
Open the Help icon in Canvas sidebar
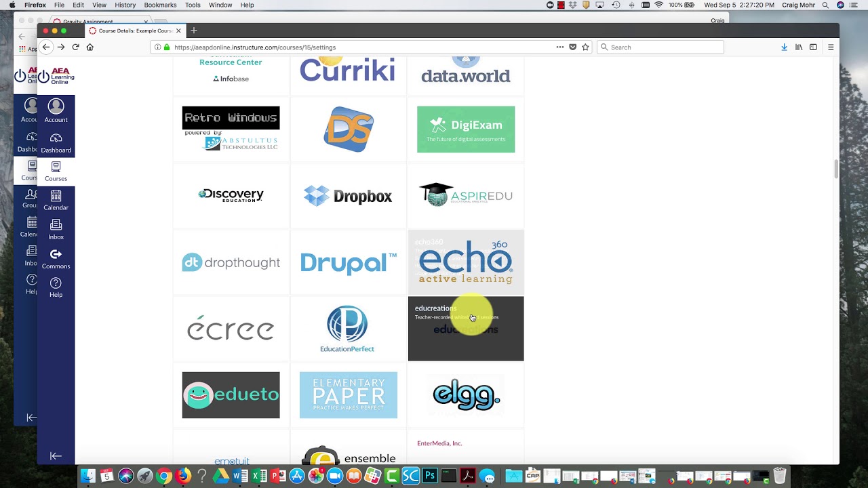[56, 287]
